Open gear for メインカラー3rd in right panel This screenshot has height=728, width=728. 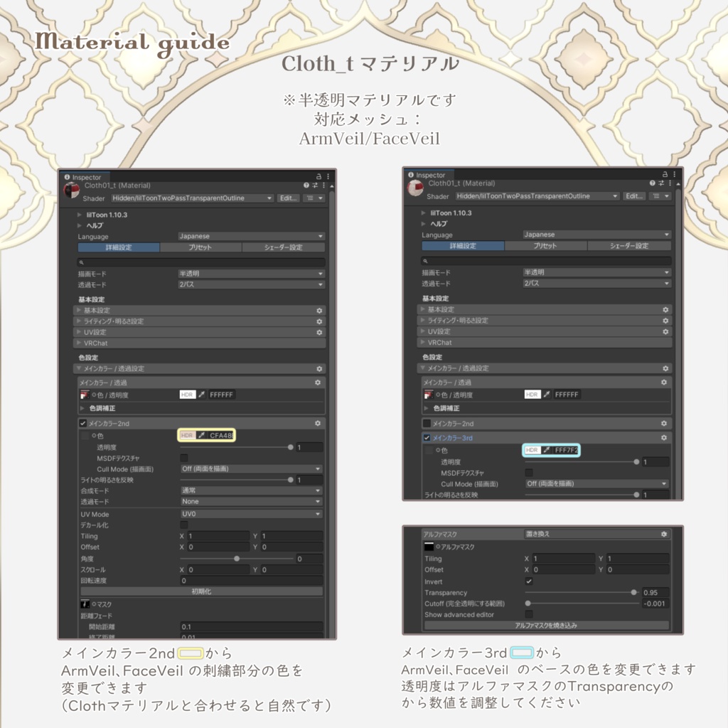[x=664, y=438]
